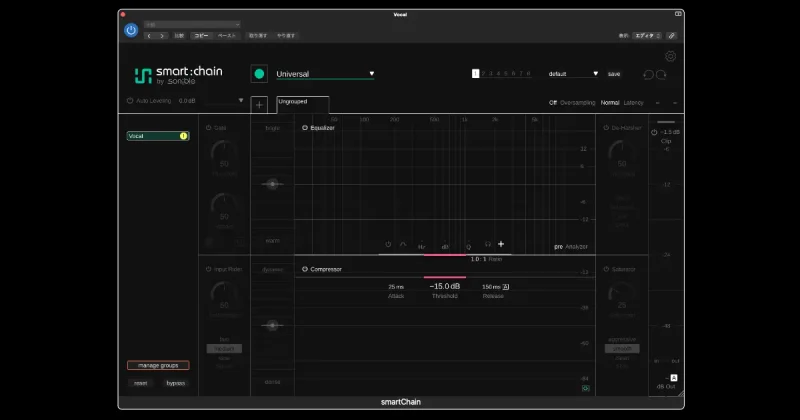Toggle the Equalizer power icon

coord(305,128)
